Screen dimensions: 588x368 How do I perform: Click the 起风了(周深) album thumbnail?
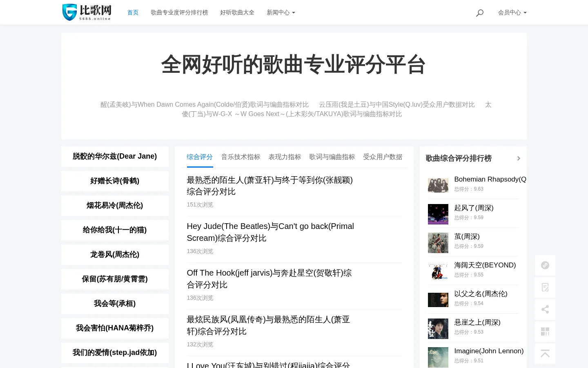pos(438,214)
